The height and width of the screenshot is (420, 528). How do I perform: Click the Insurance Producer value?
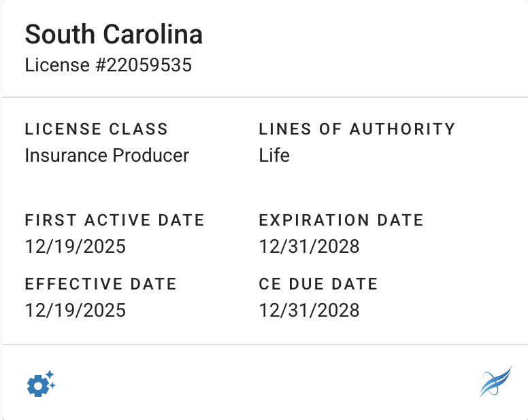click(107, 156)
